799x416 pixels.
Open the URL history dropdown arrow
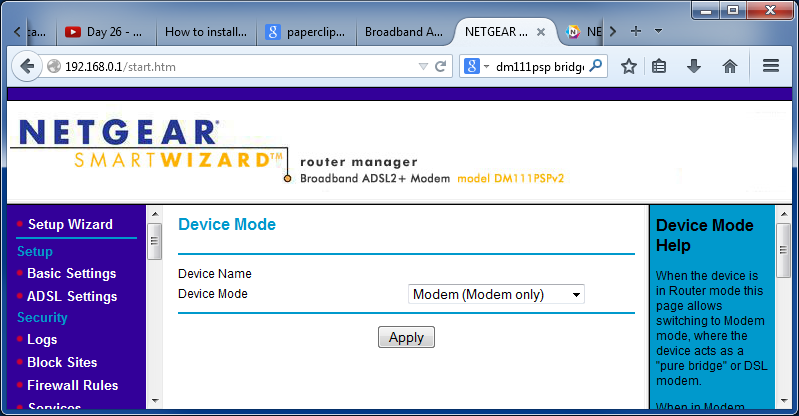[x=423, y=66]
